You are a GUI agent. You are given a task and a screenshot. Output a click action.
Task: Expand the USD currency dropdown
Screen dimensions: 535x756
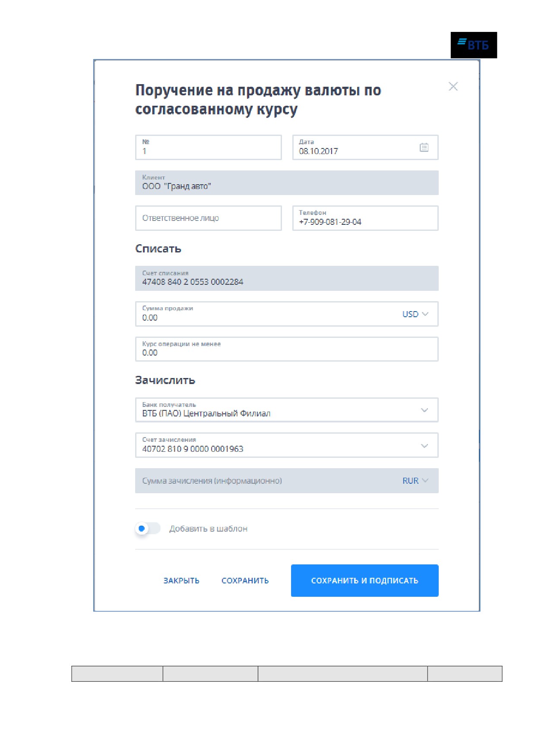coord(415,314)
